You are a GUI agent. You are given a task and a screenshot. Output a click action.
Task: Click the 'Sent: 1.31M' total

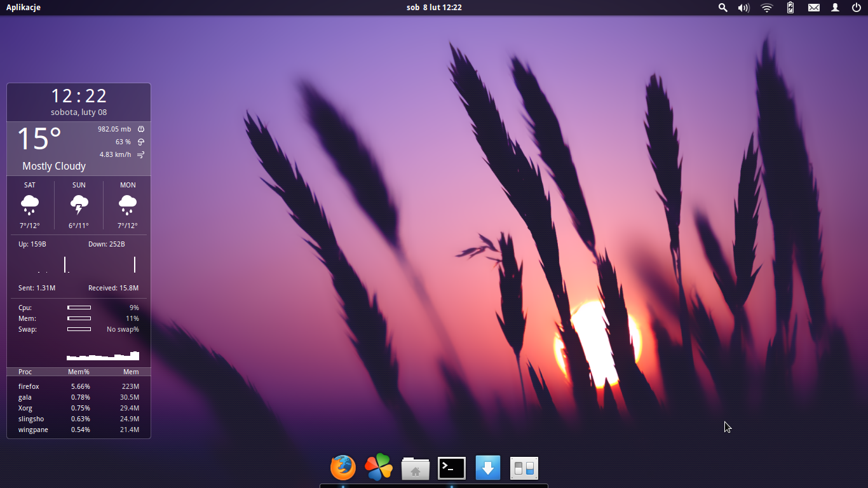click(x=37, y=288)
